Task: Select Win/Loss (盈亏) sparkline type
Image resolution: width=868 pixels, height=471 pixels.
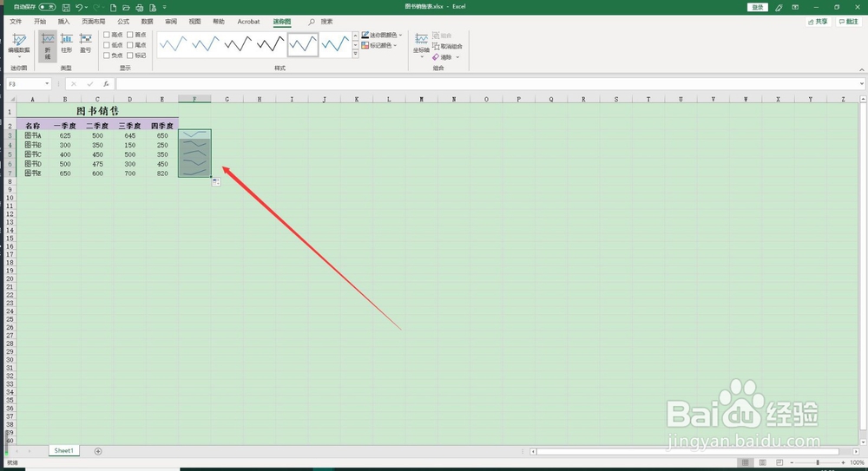Action: point(85,43)
